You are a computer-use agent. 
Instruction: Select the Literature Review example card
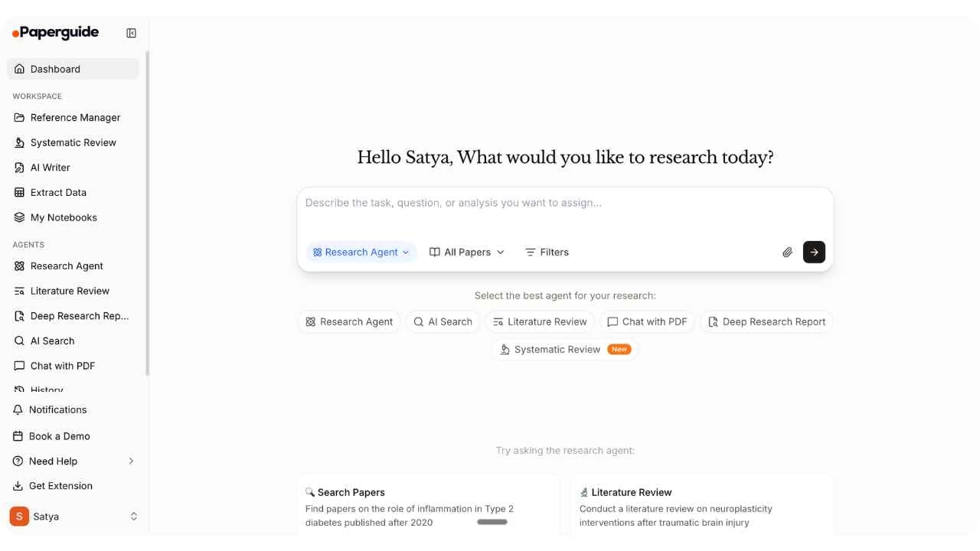tap(702, 505)
